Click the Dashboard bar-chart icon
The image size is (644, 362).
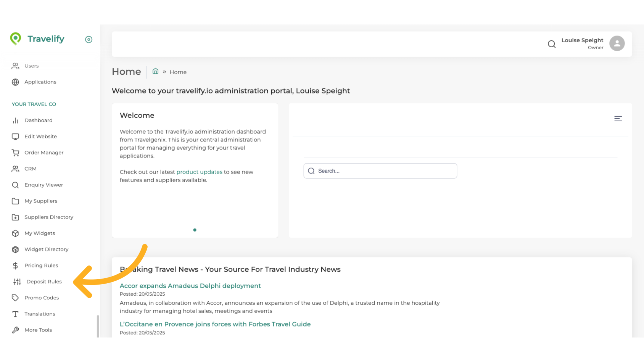coord(15,121)
